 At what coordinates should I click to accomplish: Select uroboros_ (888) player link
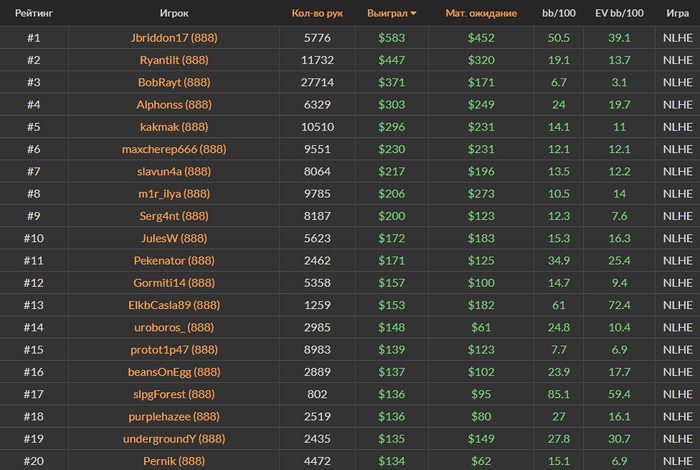tap(174, 327)
